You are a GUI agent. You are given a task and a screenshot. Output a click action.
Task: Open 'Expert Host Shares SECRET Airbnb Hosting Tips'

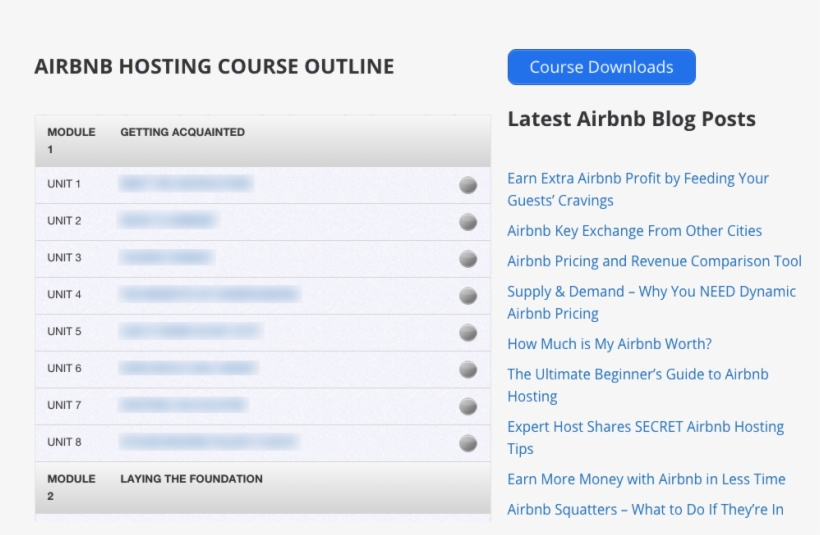pyautogui.click(x=645, y=437)
